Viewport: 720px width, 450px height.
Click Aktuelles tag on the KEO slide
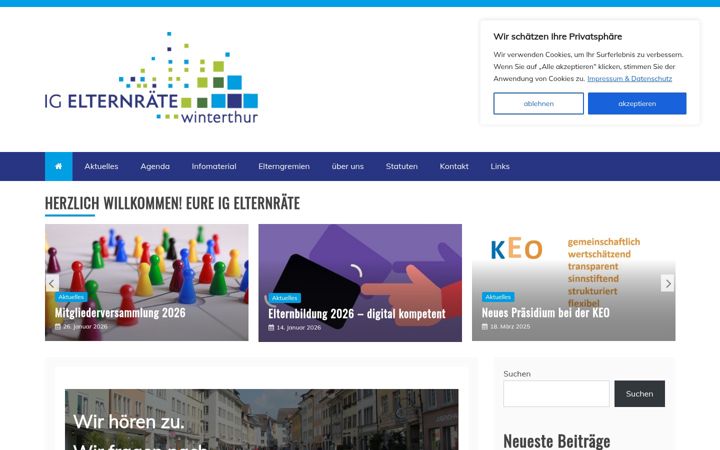(x=498, y=297)
